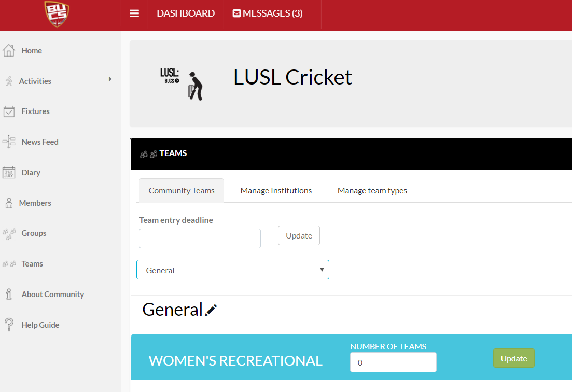The height and width of the screenshot is (392, 572).
Task: Click the Team entry deadline label
Action: pyautogui.click(x=176, y=220)
